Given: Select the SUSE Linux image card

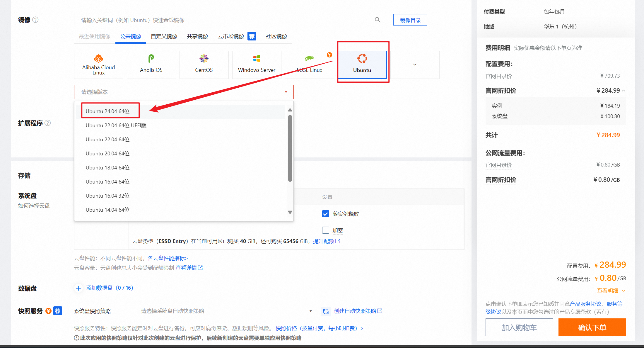Looking at the screenshot, I should [310, 65].
